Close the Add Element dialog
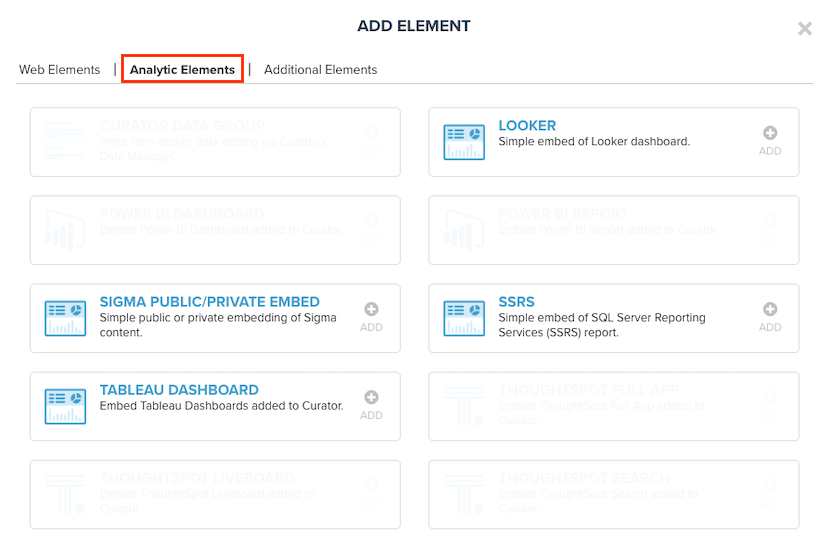The width and height of the screenshot is (830, 555). pos(805,28)
